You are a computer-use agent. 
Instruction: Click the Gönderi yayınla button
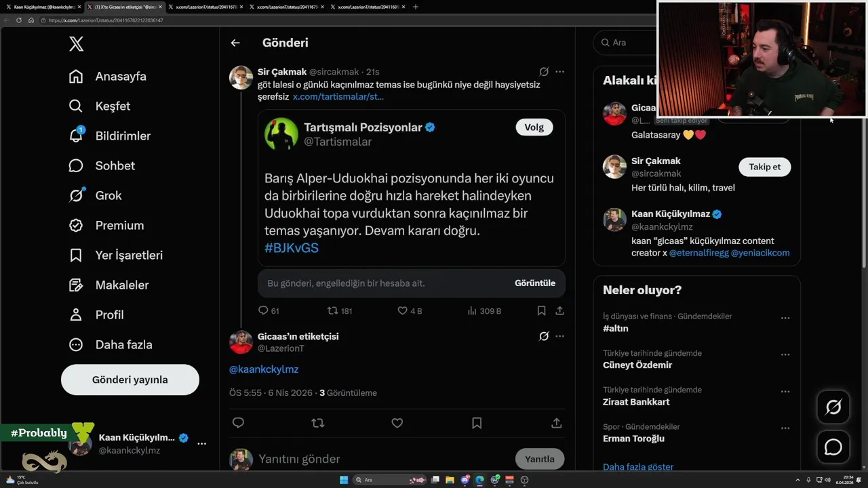click(x=130, y=380)
